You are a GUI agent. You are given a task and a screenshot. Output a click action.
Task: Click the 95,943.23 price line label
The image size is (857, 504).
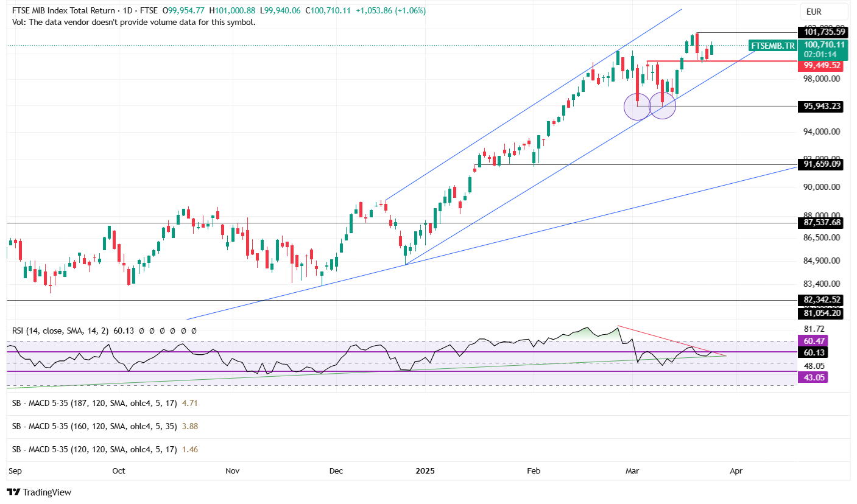[822, 106]
